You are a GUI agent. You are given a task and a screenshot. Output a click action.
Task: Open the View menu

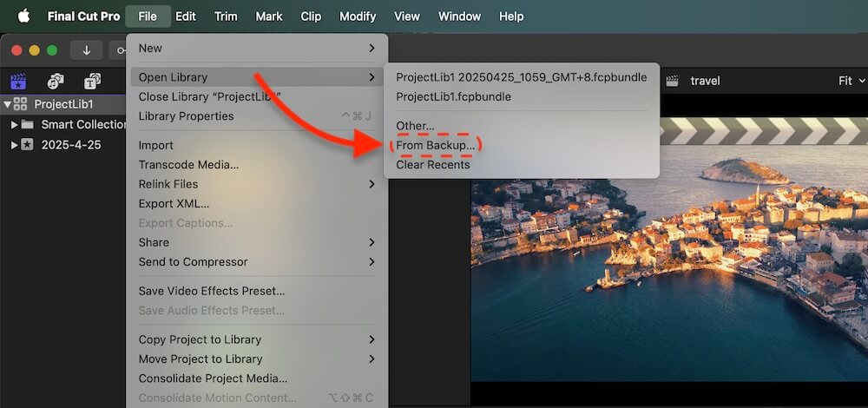click(407, 16)
